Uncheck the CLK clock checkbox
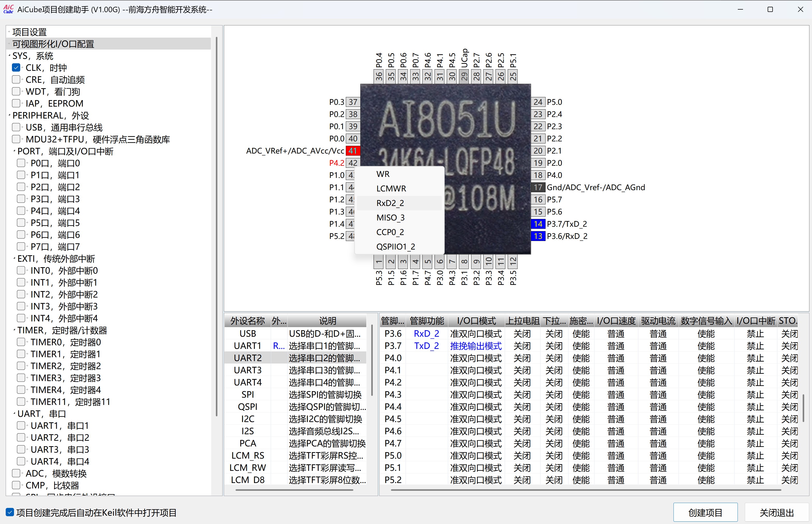The width and height of the screenshot is (812, 524). [x=16, y=68]
